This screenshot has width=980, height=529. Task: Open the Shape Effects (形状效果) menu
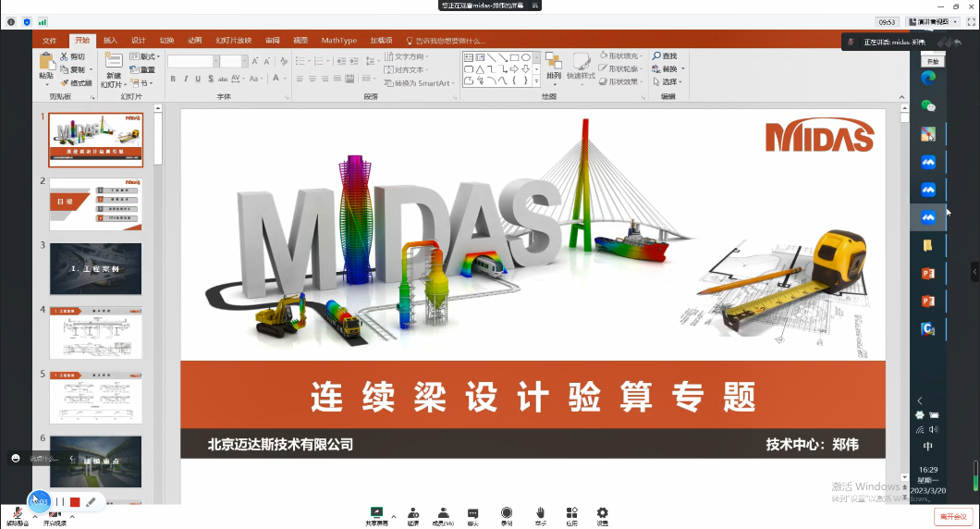(621, 82)
